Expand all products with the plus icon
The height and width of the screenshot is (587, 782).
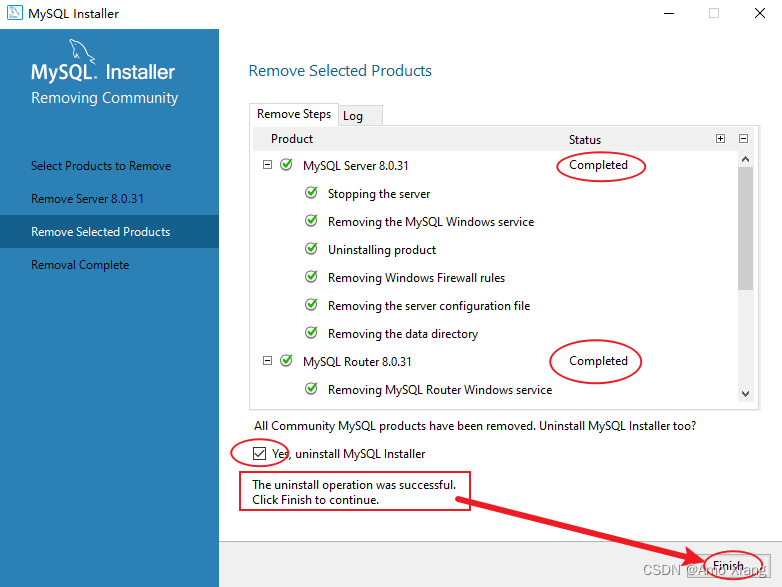[x=720, y=139]
